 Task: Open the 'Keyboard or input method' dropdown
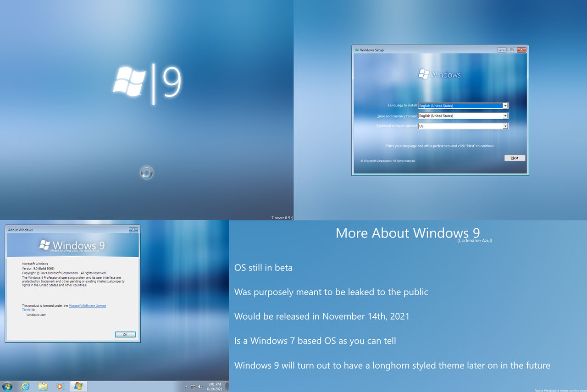coord(504,126)
